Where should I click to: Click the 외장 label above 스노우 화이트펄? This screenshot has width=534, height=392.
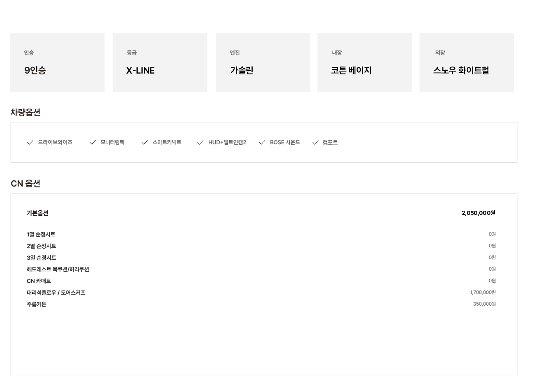[x=440, y=53]
